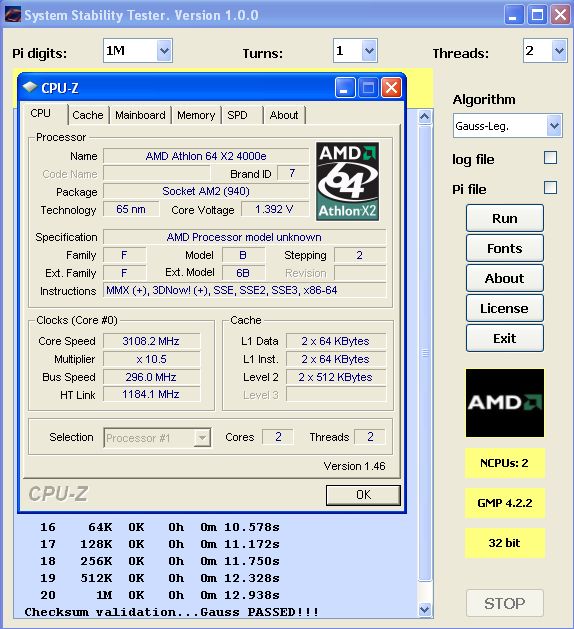Image resolution: width=574 pixels, height=629 pixels.
Task: Click the Run button
Action: tap(505, 218)
